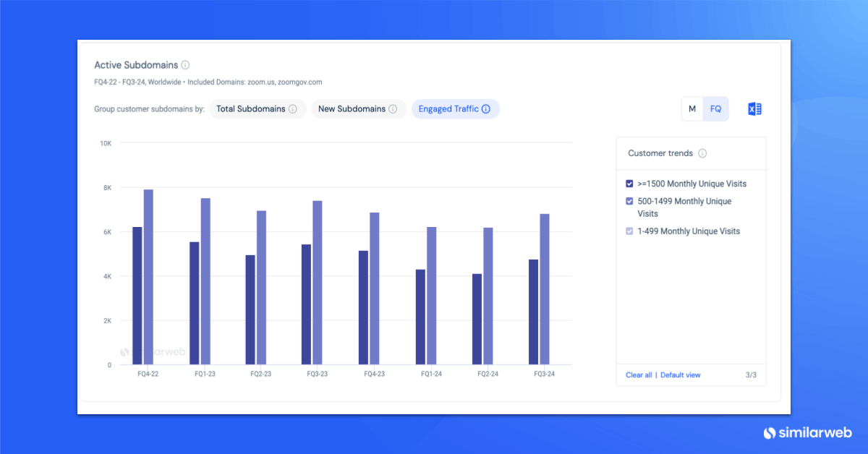Viewport: 868px width, 454px height.
Task: Select the Engaged Traffic grouping option
Action: [x=450, y=108]
